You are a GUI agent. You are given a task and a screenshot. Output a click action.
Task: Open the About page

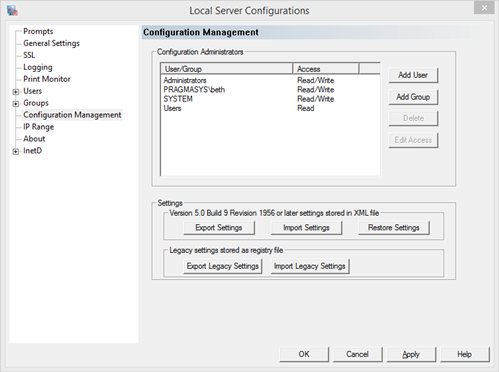[x=34, y=139]
